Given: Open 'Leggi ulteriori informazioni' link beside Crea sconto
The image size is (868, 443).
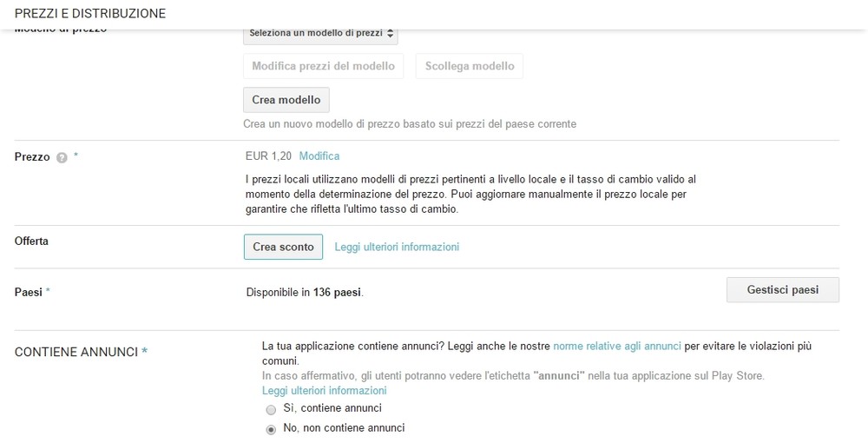Looking at the screenshot, I should point(397,247).
